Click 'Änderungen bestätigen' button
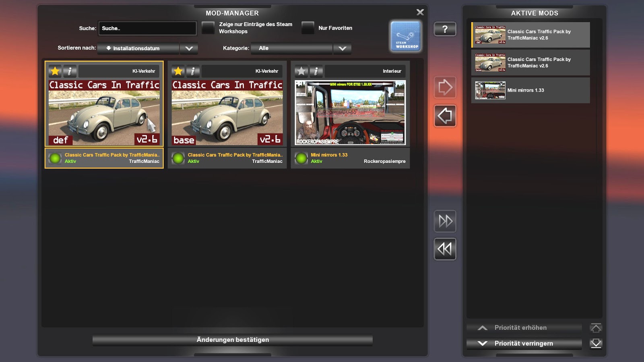The image size is (644, 362). pos(233,340)
